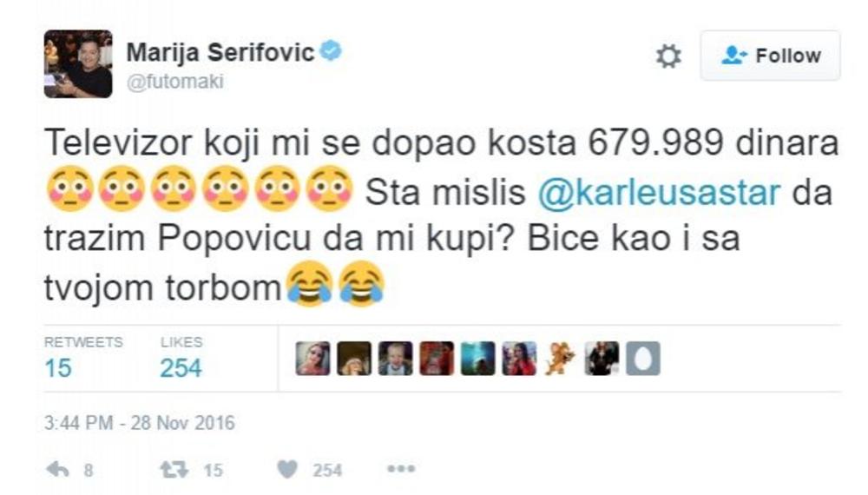The height and width of the screenshot is (495, 868).
Task: Open the tweet timestamp 28 Nov 2016
Action: [x=140, y=423]
